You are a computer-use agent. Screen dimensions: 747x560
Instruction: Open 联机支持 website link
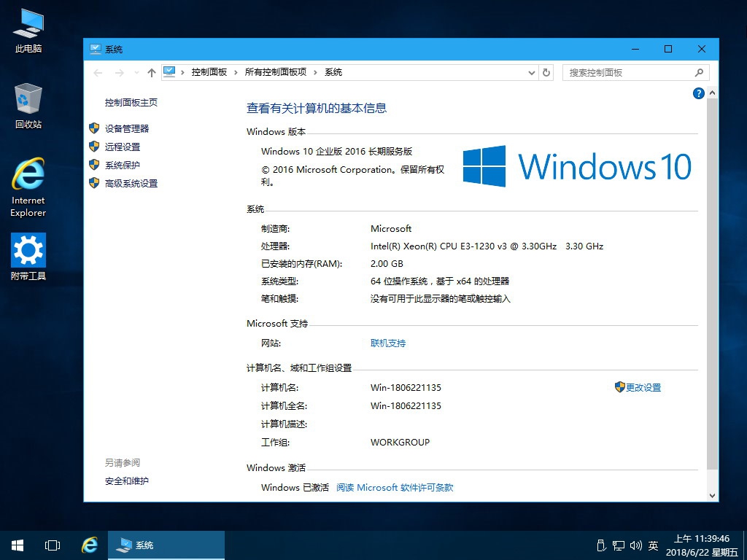(388, 343)
